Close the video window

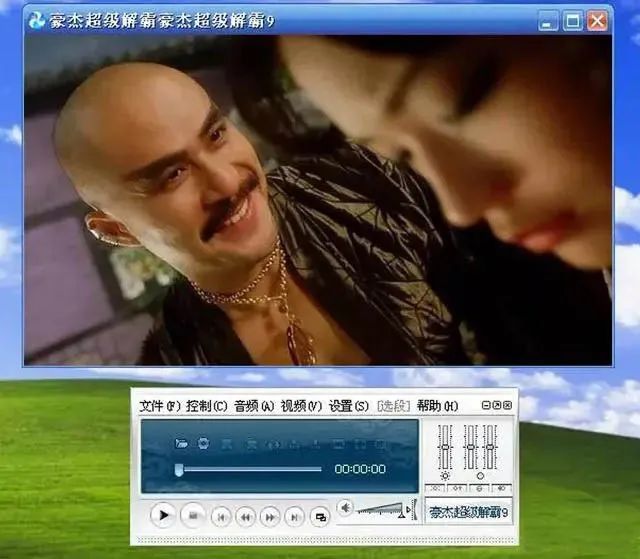point(597,21)
